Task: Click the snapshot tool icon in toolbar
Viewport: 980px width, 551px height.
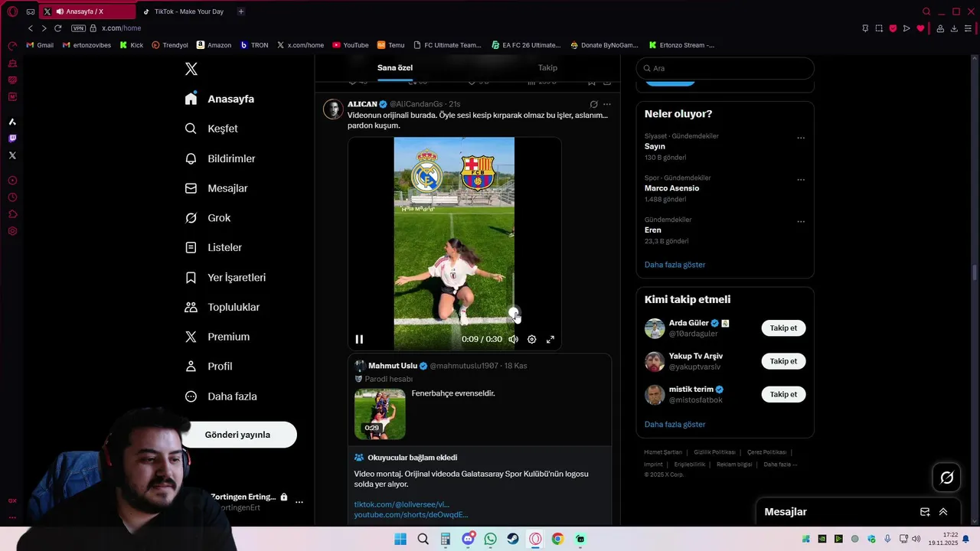Action: pos(879,28)
